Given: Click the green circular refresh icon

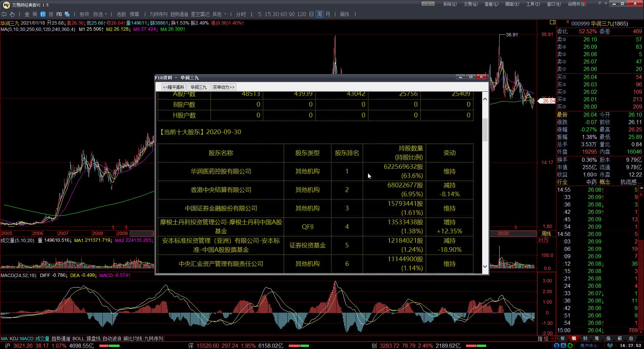Looking at the screenshot, I should (570, 345).
